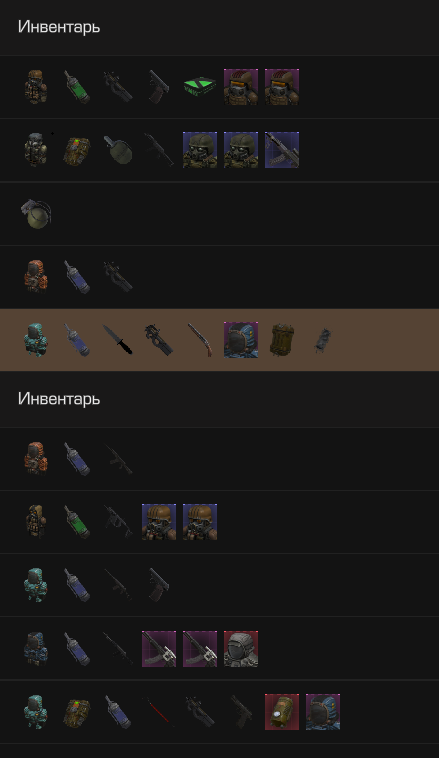439x758 pixels.
Task: Select the blue armor thumbnail in highlighted row
Action: click(x=241, y=339)
